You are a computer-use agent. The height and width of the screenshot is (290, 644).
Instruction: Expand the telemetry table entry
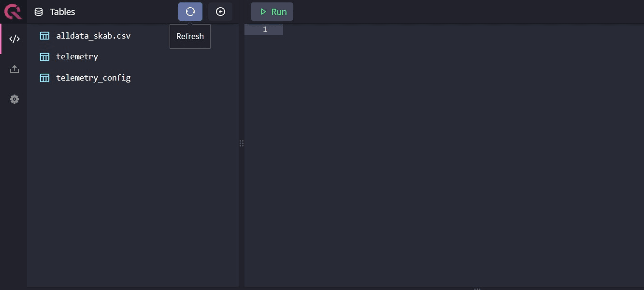77,57
